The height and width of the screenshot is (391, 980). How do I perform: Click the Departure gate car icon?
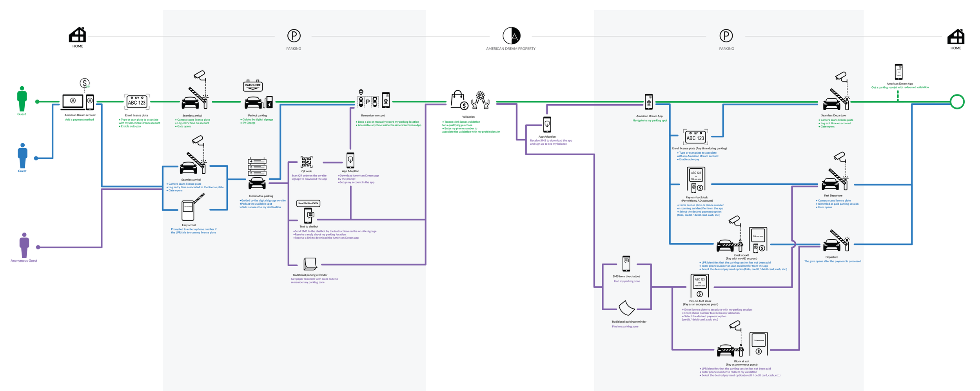(836, 241)
